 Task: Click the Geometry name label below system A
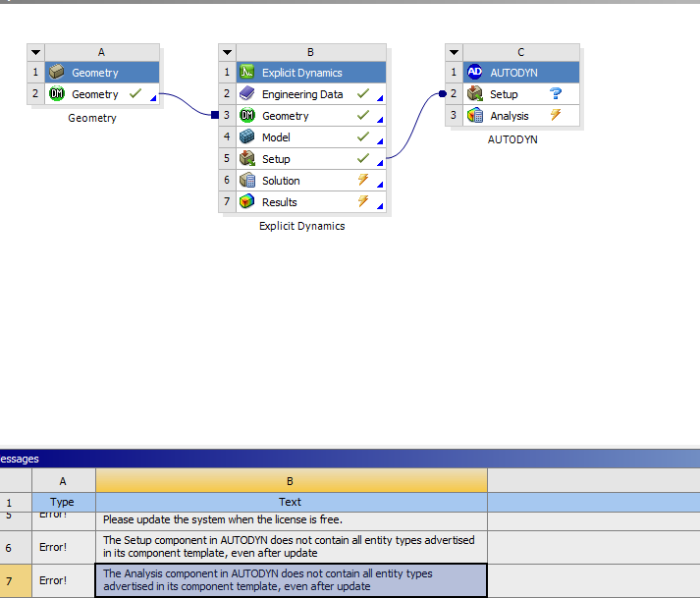click(92, 118)
